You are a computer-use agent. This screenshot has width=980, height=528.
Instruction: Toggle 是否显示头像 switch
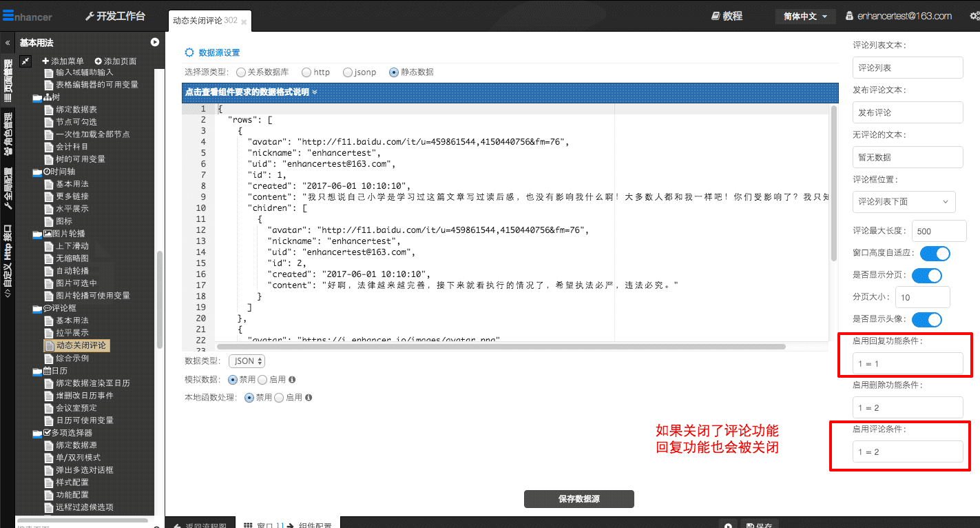coord(926,320)
